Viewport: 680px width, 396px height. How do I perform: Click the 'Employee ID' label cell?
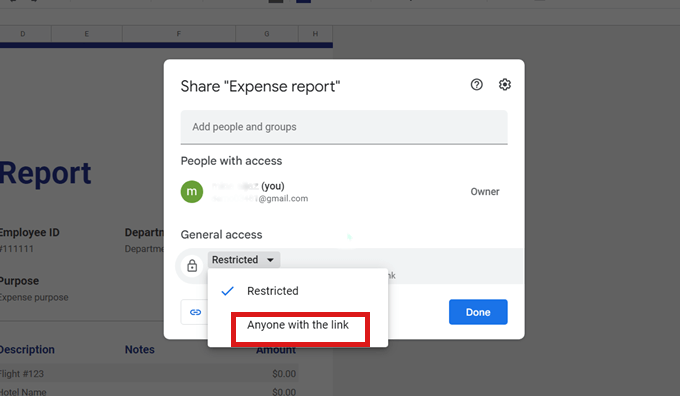pos(29,232)
